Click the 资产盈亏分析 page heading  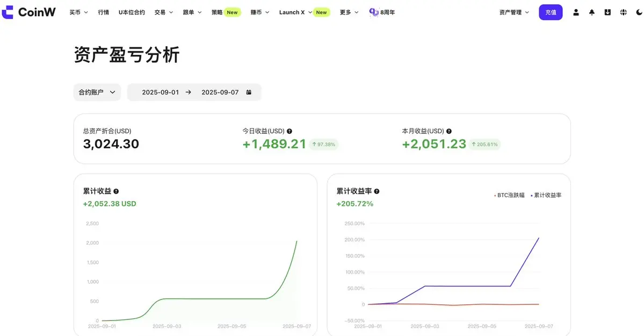[127, 55]
